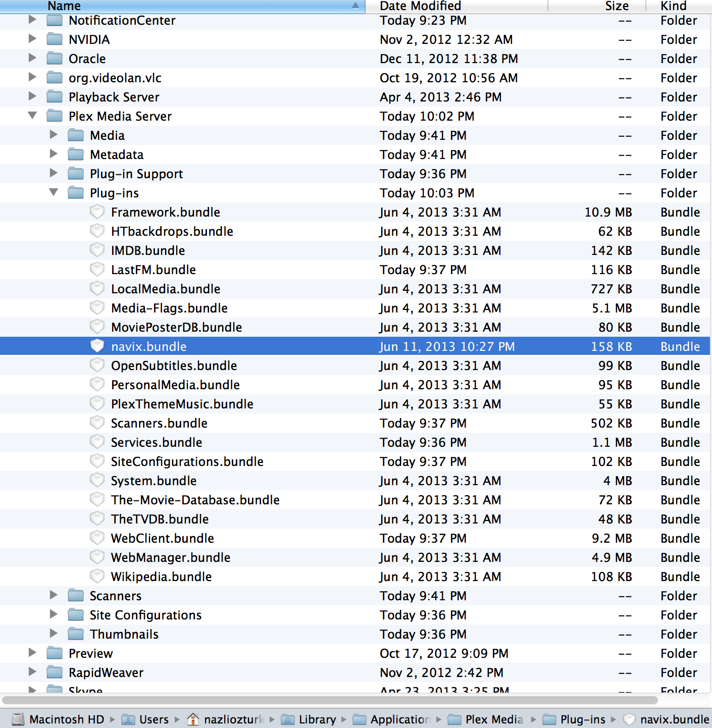The image size is (712, 728).
Task: Click the NVIDIA folder icon
Action: pos(55,39)
